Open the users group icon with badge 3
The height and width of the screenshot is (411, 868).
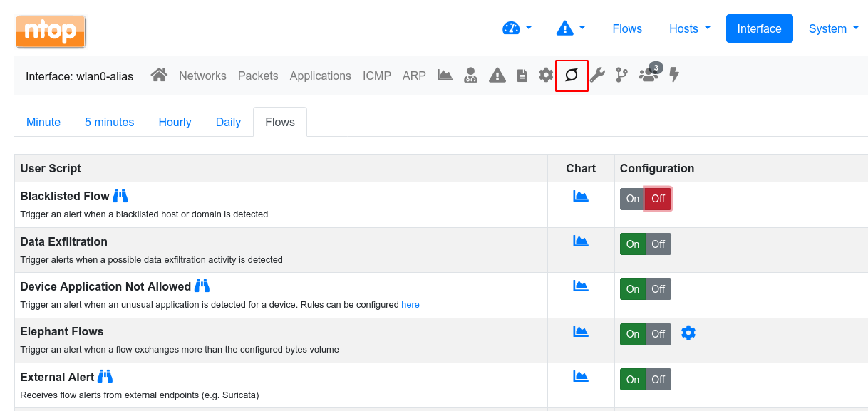coord(649,73)
